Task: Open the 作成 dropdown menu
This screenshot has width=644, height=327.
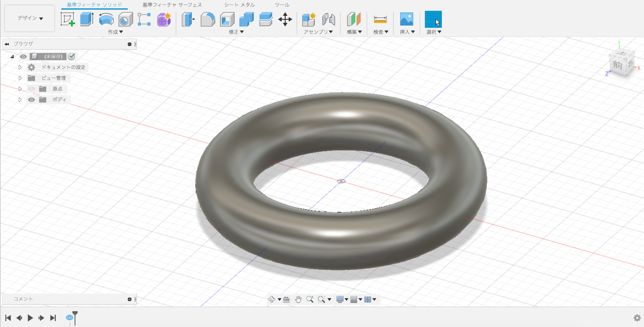Action: pos(115,32)
